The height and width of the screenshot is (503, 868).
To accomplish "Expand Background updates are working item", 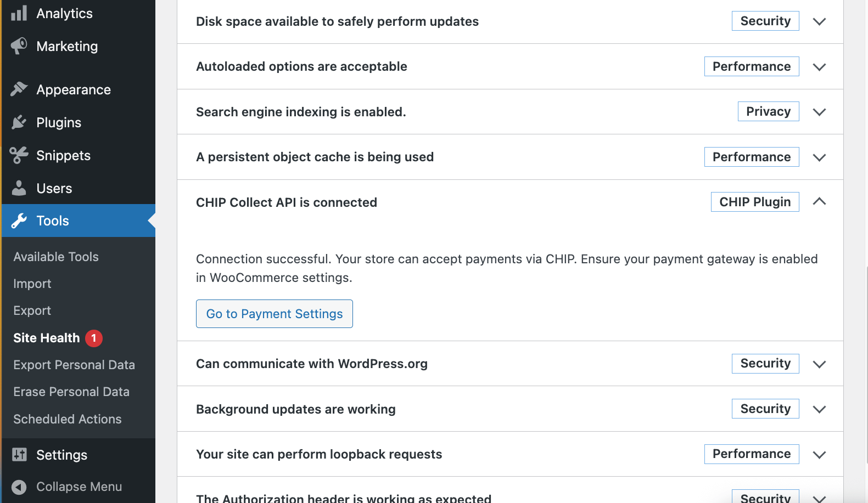I will (819, 409).
